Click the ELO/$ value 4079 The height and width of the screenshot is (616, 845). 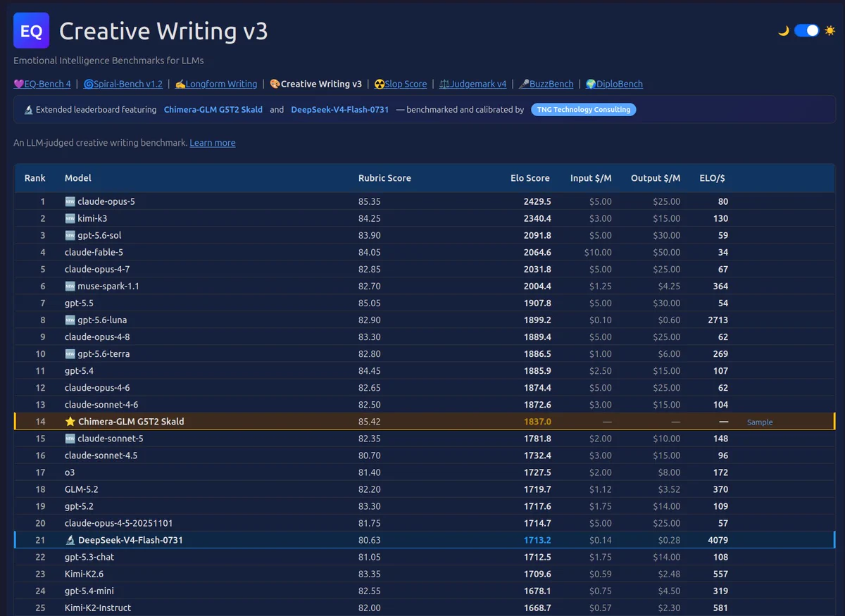(x=718, y=540)
